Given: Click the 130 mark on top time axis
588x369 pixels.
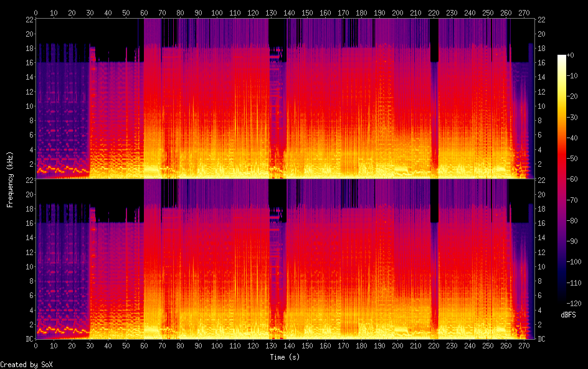Looking at the screenshot, I should (x=270, y=12).
